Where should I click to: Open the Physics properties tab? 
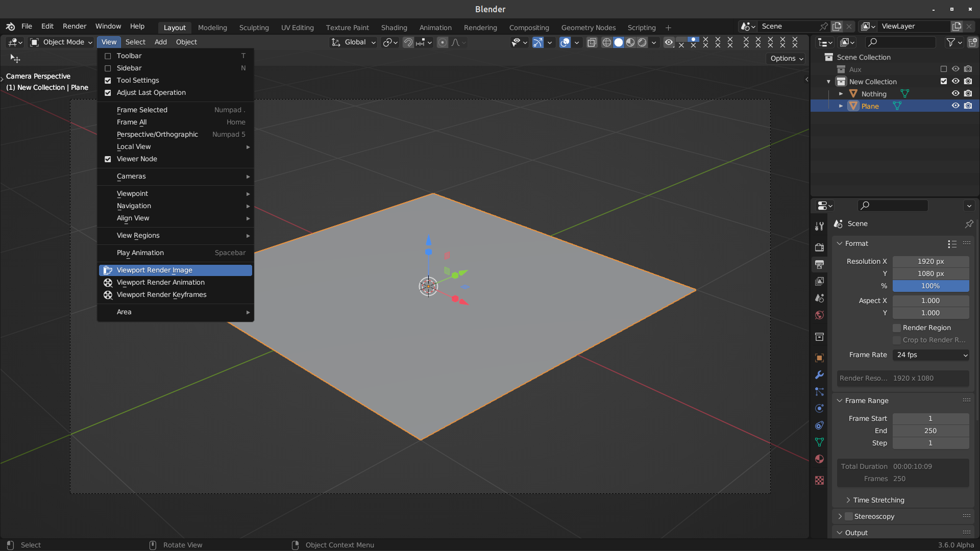pyautogui.click(x=819, y=408)
